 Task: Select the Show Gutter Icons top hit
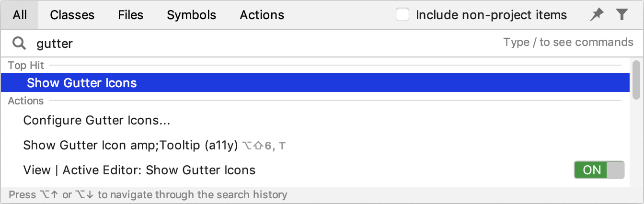(x=315, y=82)
